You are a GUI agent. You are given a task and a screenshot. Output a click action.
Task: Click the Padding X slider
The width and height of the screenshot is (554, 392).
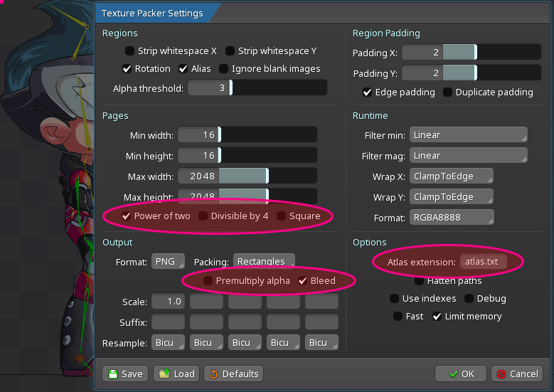(x=472, y=52)
